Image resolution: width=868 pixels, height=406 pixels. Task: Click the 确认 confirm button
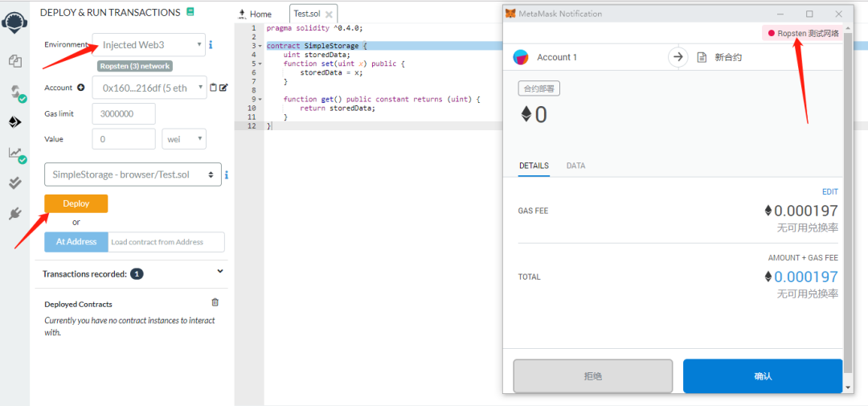763,376
